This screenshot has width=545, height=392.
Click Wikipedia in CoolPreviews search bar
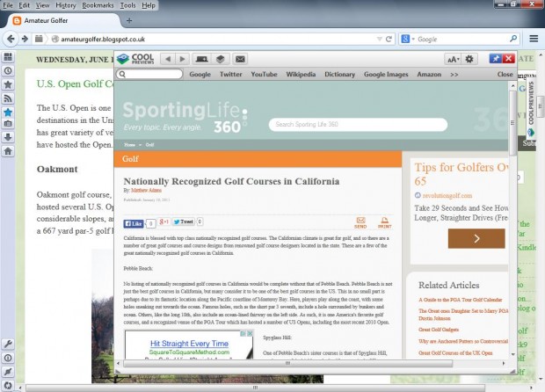301,75
